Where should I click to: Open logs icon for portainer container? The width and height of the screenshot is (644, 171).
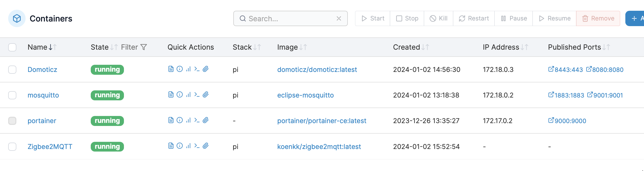coord(171,120)
